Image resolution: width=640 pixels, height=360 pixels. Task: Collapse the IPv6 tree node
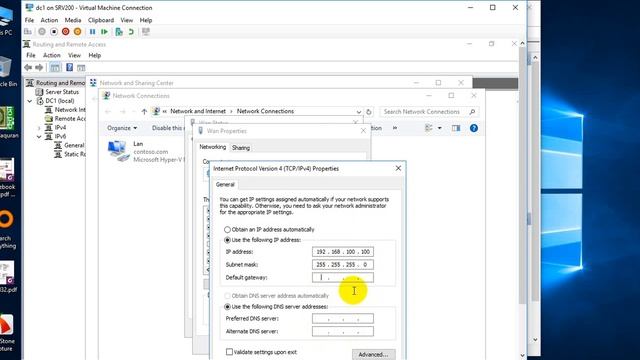tap(39, 137)
